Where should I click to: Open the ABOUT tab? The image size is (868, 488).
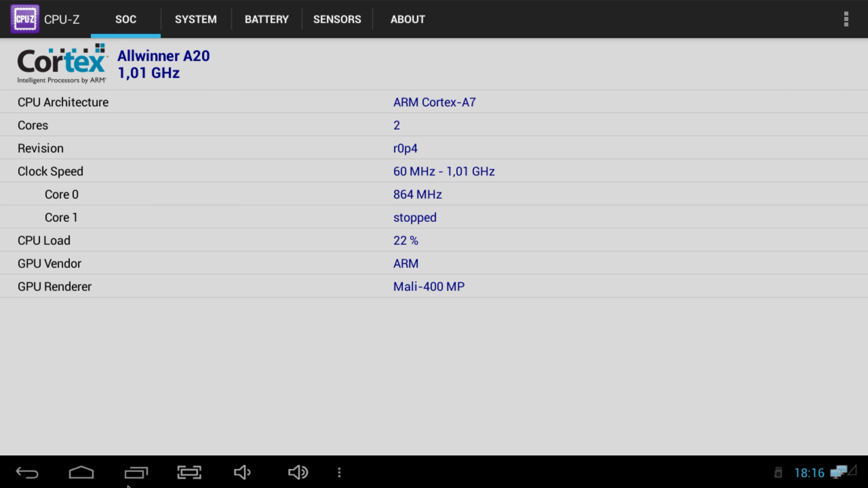pyautogui.click(x=407, y=19)
